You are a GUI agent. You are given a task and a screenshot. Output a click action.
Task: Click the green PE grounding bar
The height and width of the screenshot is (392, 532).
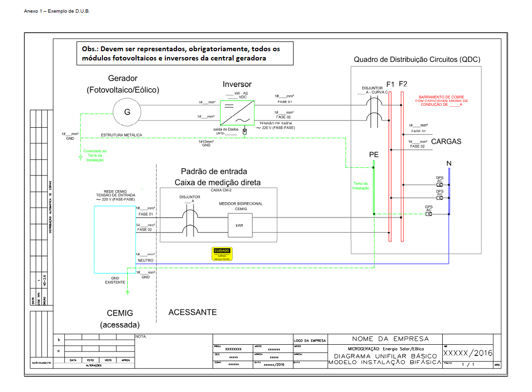[373, 189]
